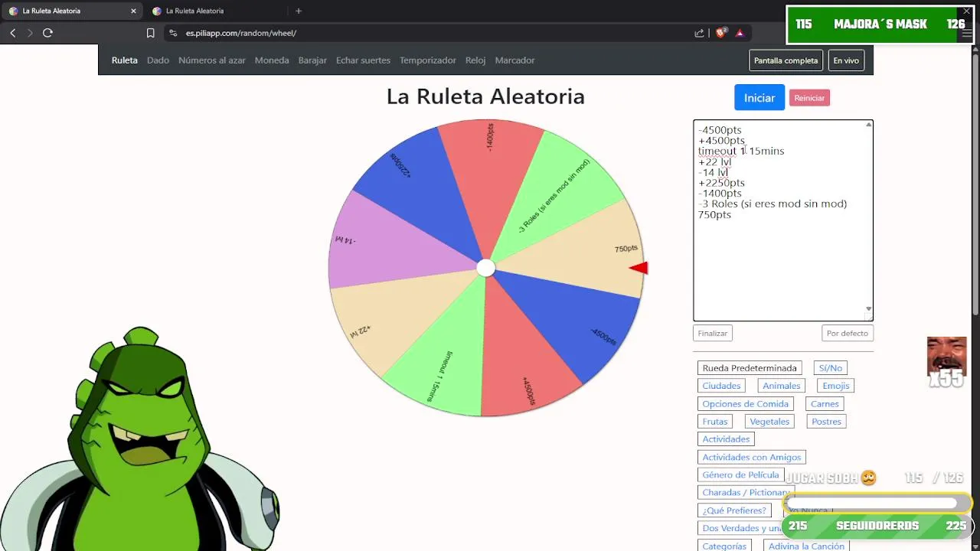980x551 pixels.
Task: Click scroll-down arrow of options text area
Action: coord(869,308)
